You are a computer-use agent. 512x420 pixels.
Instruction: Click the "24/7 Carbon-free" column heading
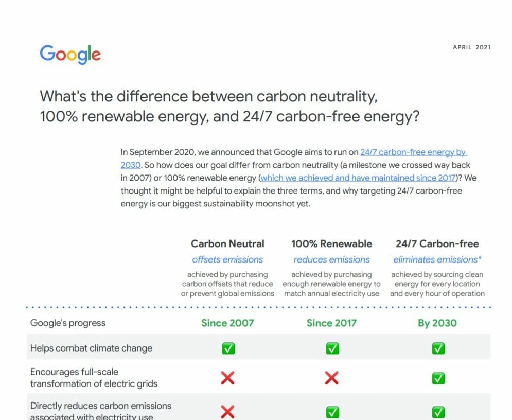tap(437, 244)
